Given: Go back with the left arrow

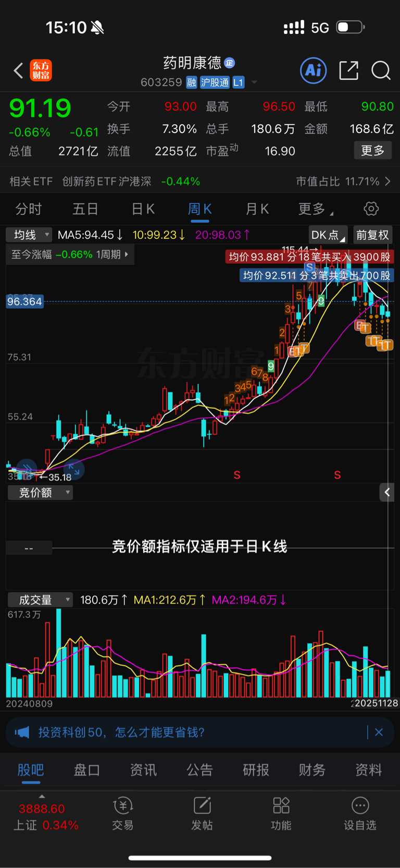Looking at the screenshot, I should click(18, 70).
